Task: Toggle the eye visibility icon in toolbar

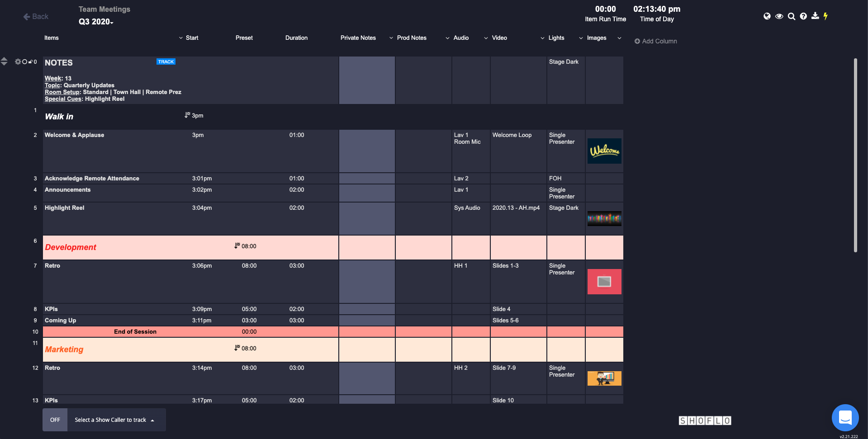Action: click(779, 16)
